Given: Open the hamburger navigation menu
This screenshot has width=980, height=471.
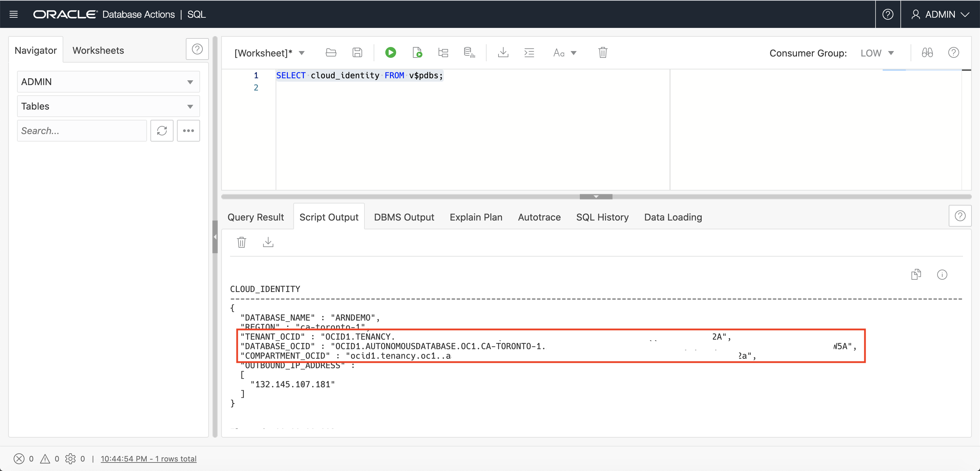Looking at the screenshot, I should (14, 14).
